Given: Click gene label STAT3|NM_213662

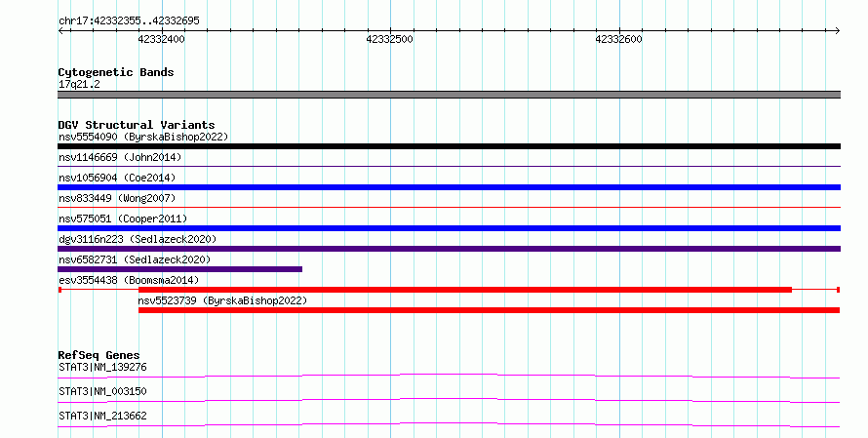Looking at the screenshot, I should pos(102,416).
